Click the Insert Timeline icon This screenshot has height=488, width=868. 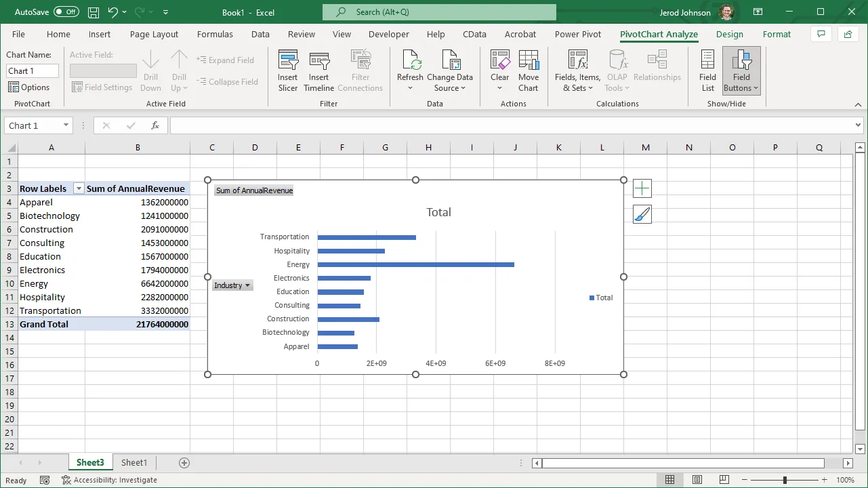[318, 62]
